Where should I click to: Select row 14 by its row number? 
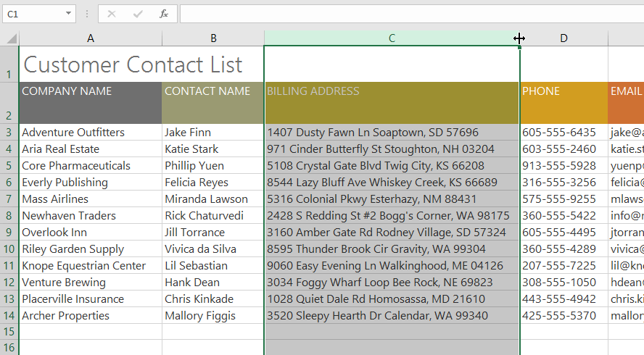click(x=9, y=316)
